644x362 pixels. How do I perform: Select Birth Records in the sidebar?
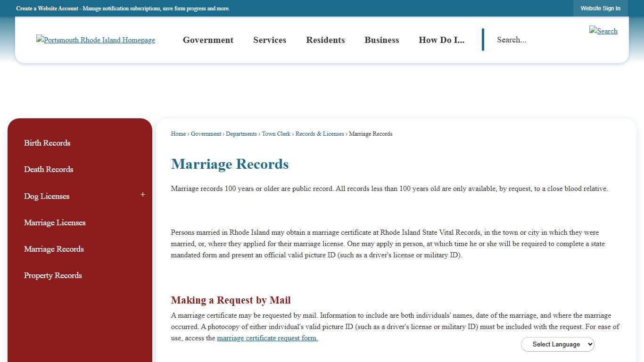(x=47, y=143)
